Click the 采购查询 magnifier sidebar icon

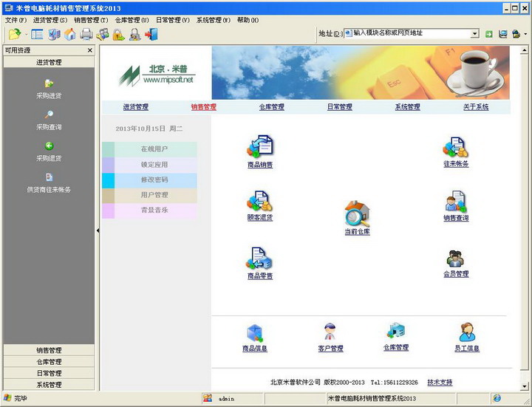[x=49, y=114]
